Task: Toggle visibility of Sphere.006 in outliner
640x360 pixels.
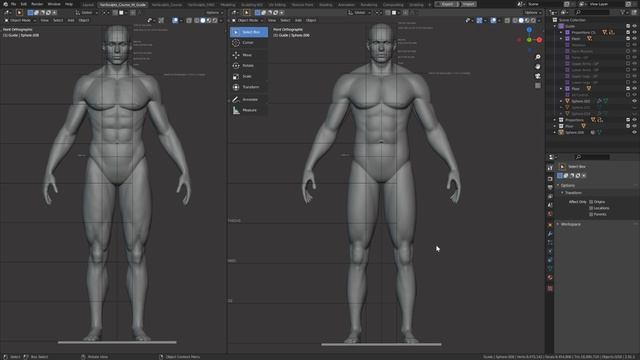Action: [634, 132]
